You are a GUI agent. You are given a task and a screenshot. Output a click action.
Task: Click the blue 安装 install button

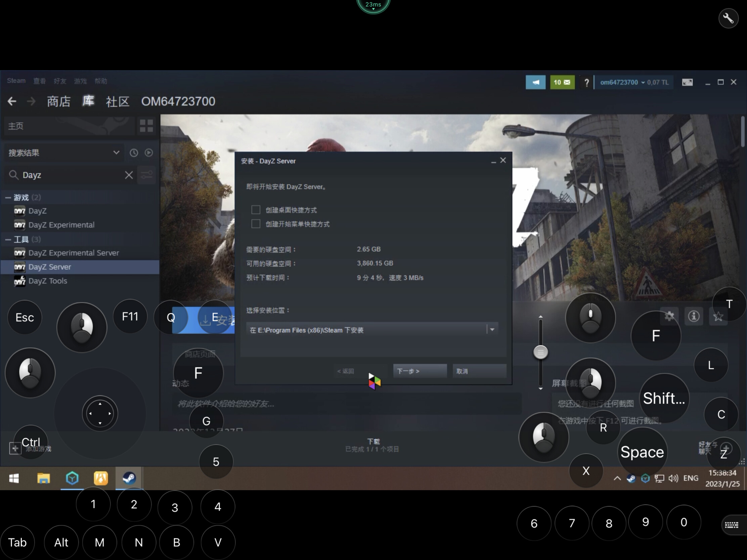click(x=203, y=320)
